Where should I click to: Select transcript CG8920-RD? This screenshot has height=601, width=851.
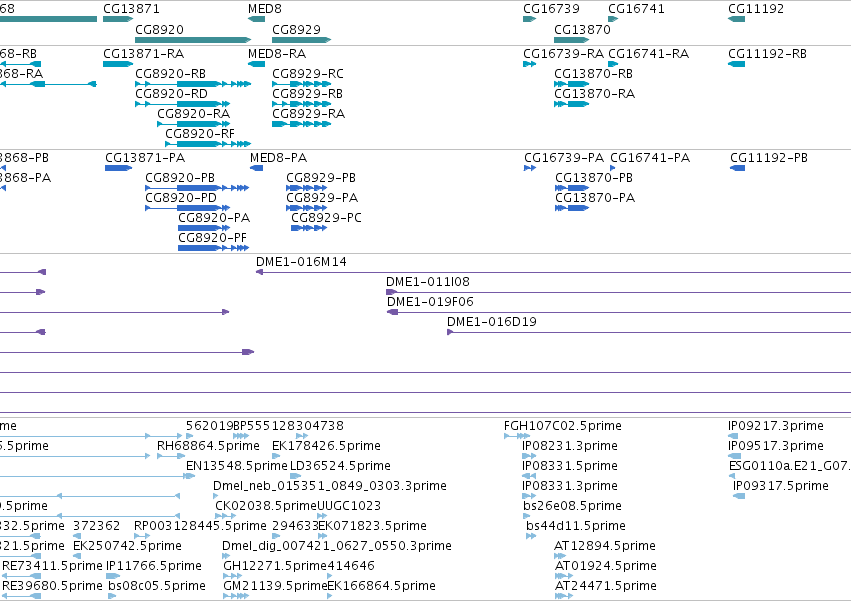pyautogui.click(x=172, y=94)
